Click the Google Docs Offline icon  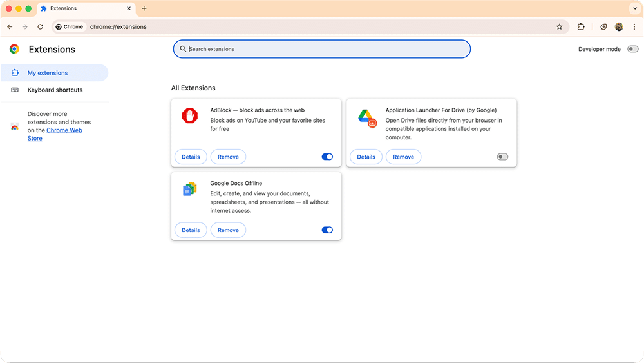[189, 189]
